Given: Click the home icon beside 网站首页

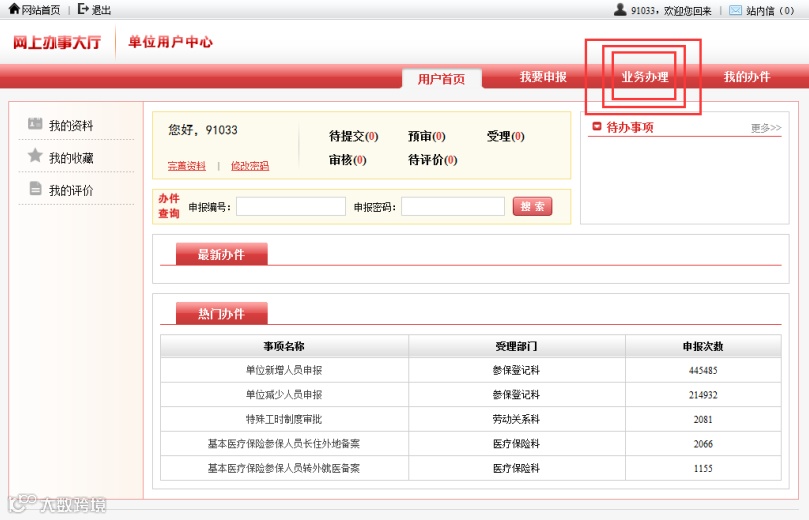Looking at the screenshot, I should click(14, 9).
